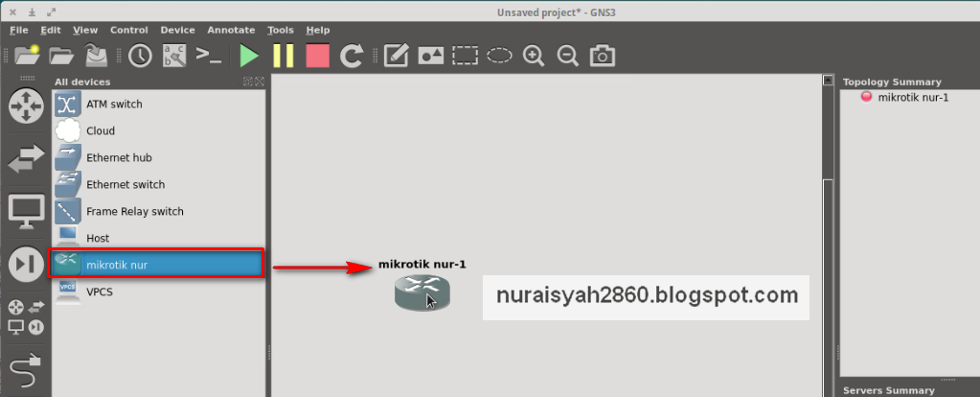The width and height of the screenshot is (980, 397).
Task: Select VPCS in device list
Action: (x=158, y=292)
